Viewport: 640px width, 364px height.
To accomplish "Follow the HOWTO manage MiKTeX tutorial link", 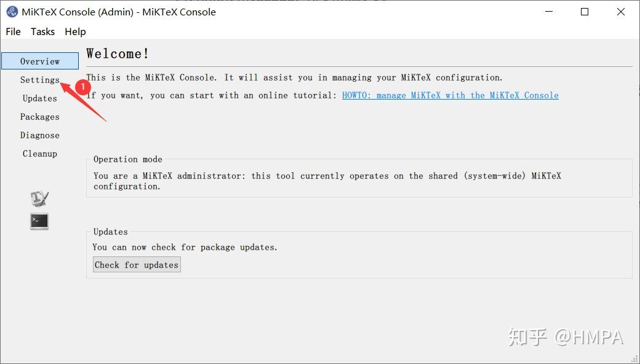I will [x=450, y=95].
